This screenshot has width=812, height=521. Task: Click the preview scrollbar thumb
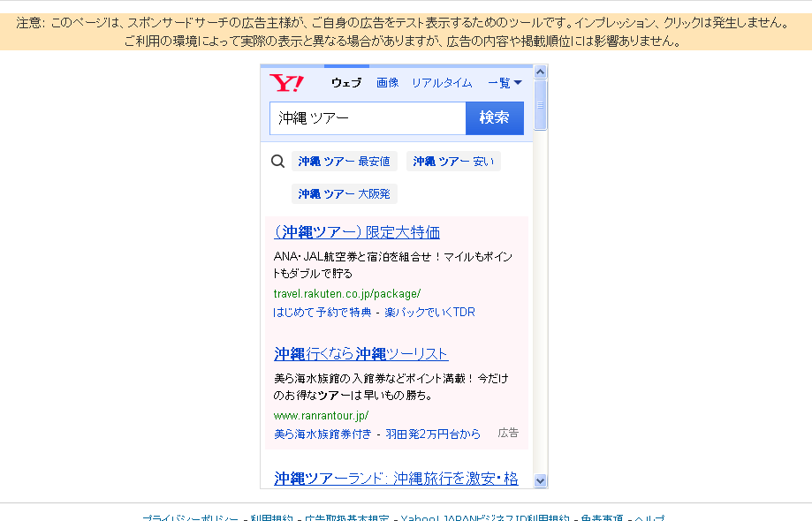point(540,105)
